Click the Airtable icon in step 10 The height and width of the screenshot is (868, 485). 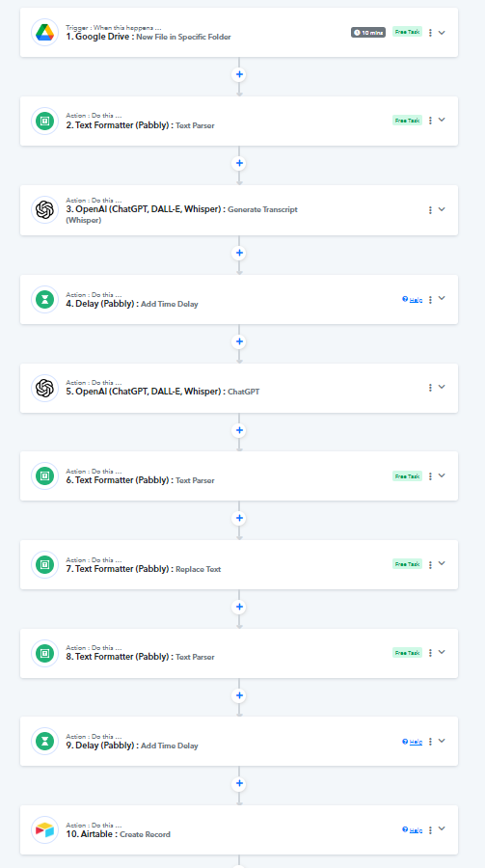click(x=44, y=829)
